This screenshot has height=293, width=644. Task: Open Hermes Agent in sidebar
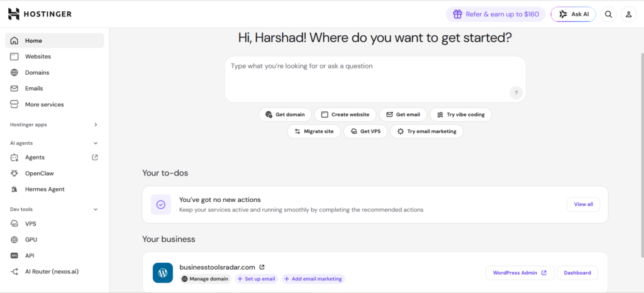55,189
